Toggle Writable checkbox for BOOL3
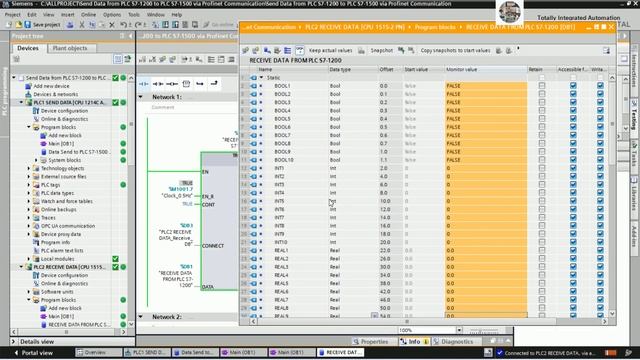Screen dimensions: 640x360 point(600,102)
